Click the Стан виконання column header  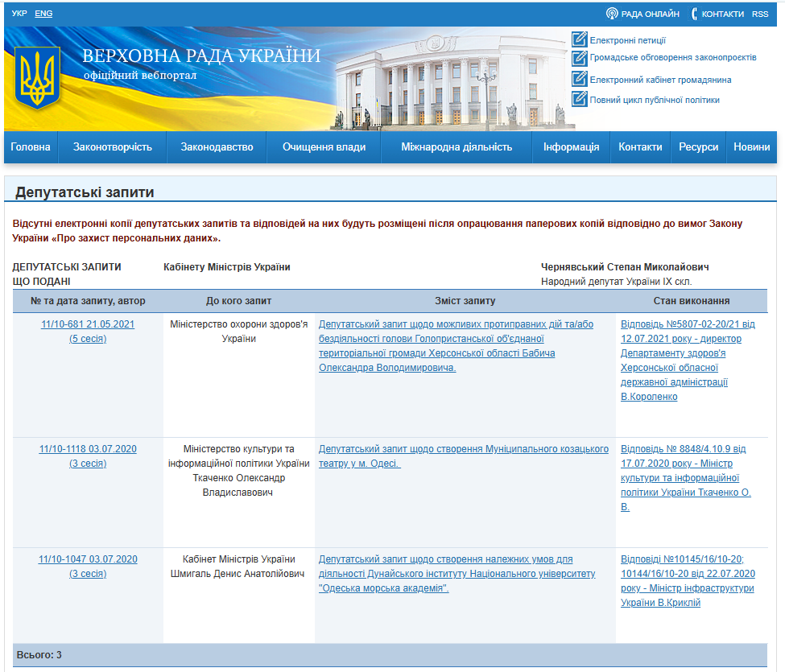(x=692, y=301)
